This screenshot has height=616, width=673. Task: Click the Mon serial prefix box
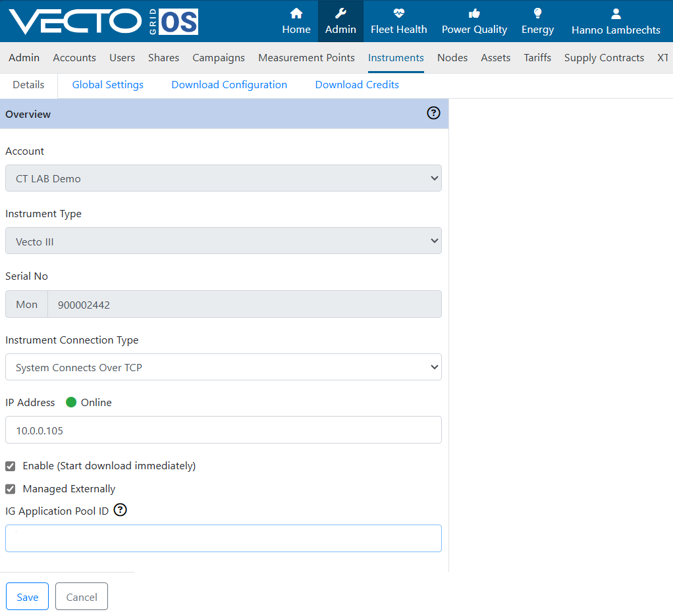26,304
